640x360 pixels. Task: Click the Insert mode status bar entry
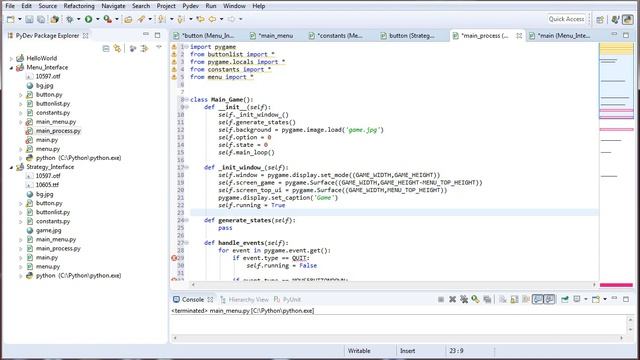[x=408, y=351]
